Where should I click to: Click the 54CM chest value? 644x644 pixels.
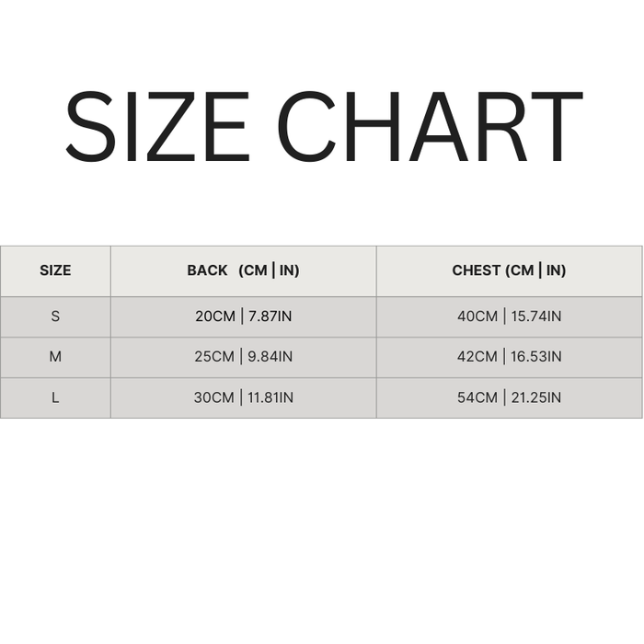pyautogui.click(x=477, y=397)
